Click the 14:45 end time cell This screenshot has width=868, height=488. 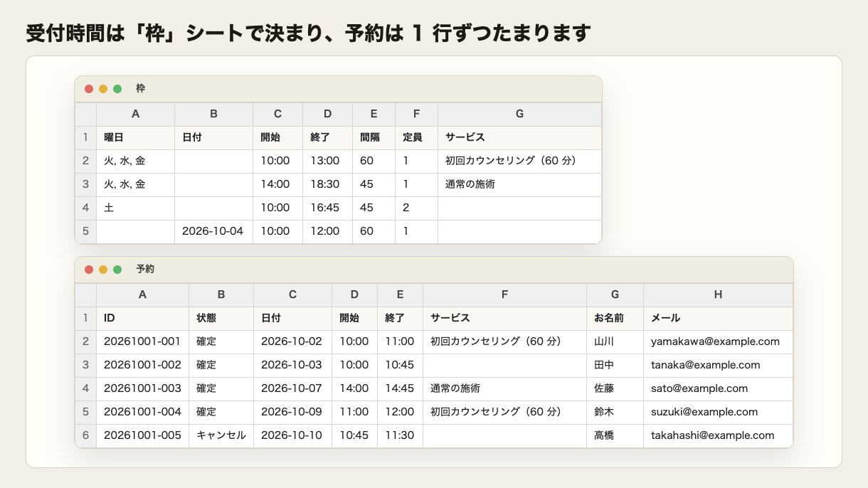[x=401, y=389]
